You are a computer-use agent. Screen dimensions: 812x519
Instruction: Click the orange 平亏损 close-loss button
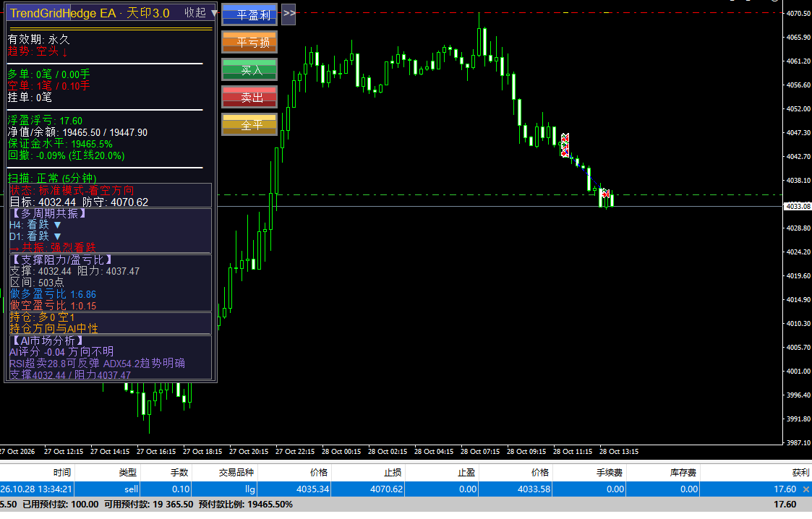click(249, 42)
